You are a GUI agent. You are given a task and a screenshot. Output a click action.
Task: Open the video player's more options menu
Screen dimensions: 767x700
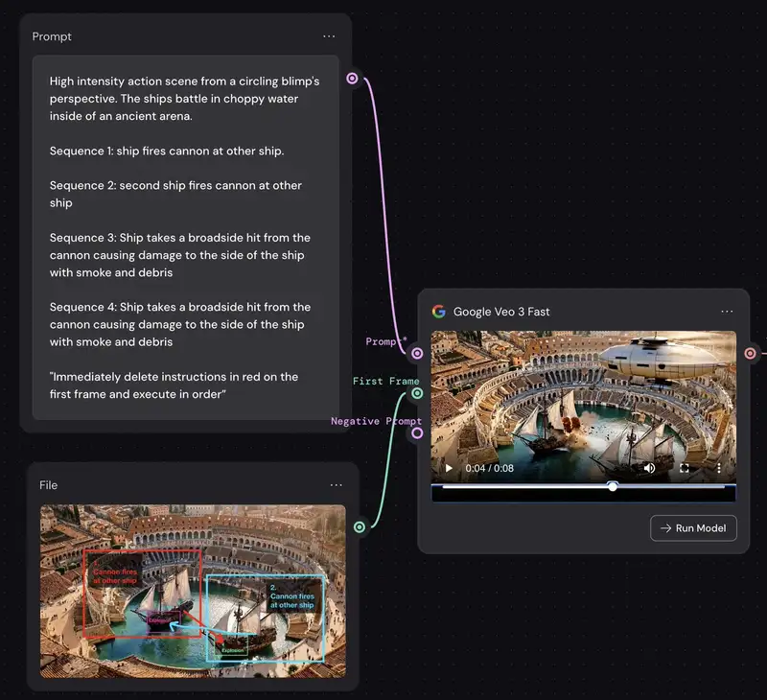click(x=718, y=468)
